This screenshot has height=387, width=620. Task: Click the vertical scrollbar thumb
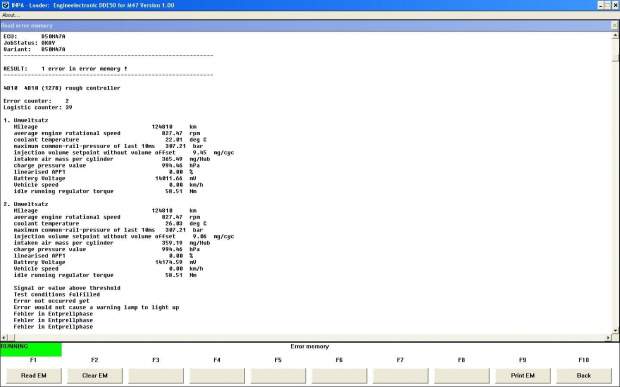tap(615, 50)
